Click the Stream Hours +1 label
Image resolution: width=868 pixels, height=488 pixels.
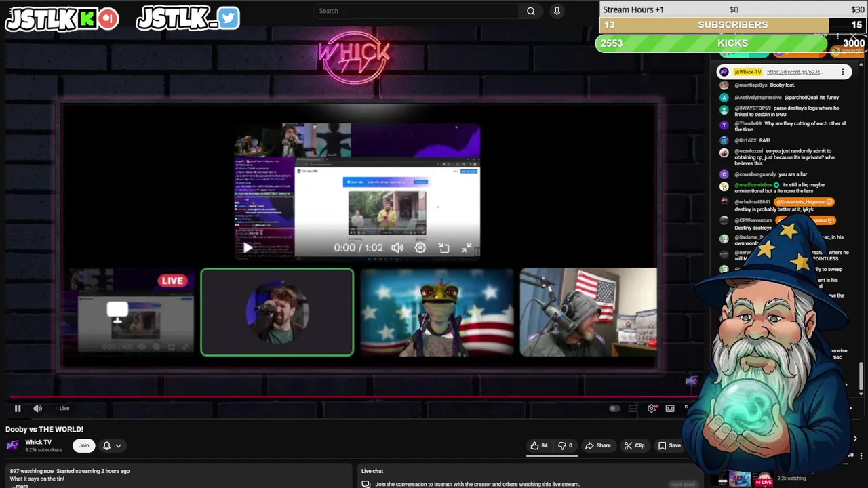633,9
